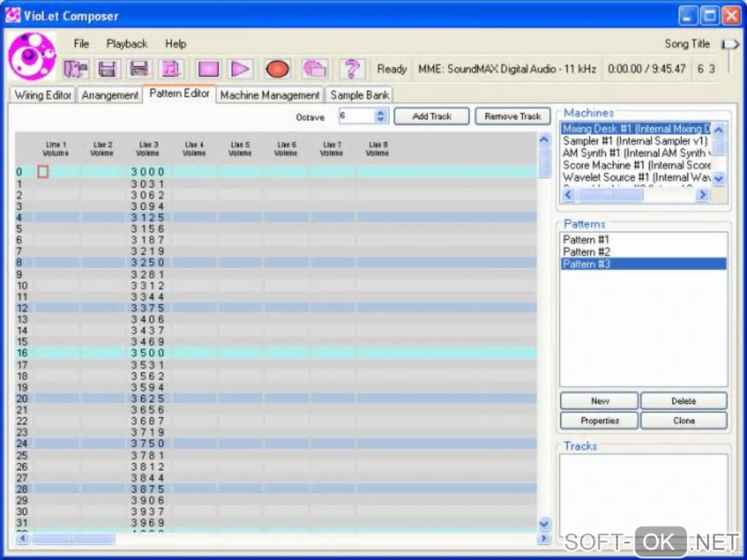
Task: Click the VioLet Composer pink logo
Action: tap(32, 56)
